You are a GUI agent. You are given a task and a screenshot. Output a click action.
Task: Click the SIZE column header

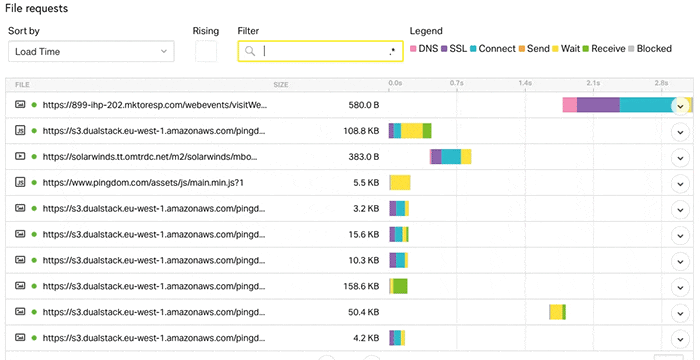(x=281, y=84)
